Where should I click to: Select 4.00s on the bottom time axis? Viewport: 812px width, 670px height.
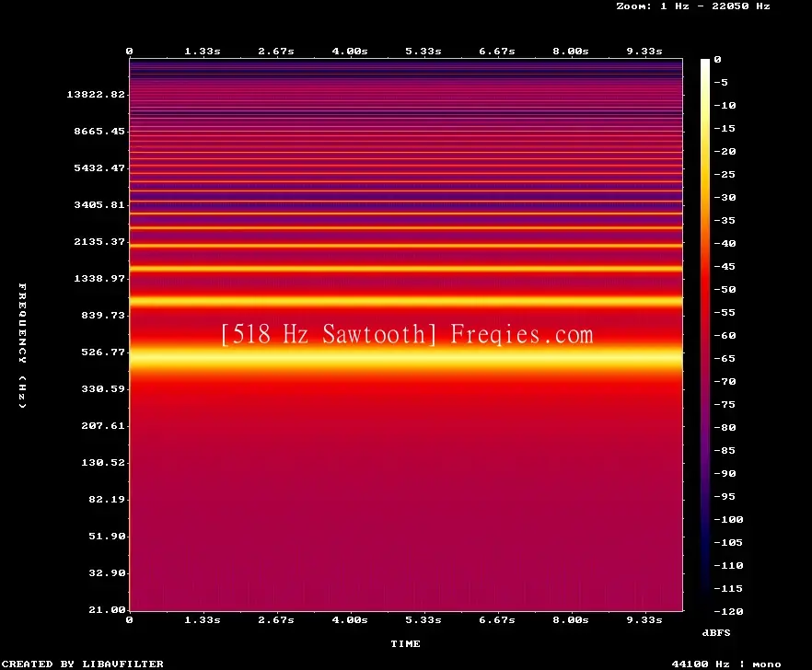[x=350, y=619]
